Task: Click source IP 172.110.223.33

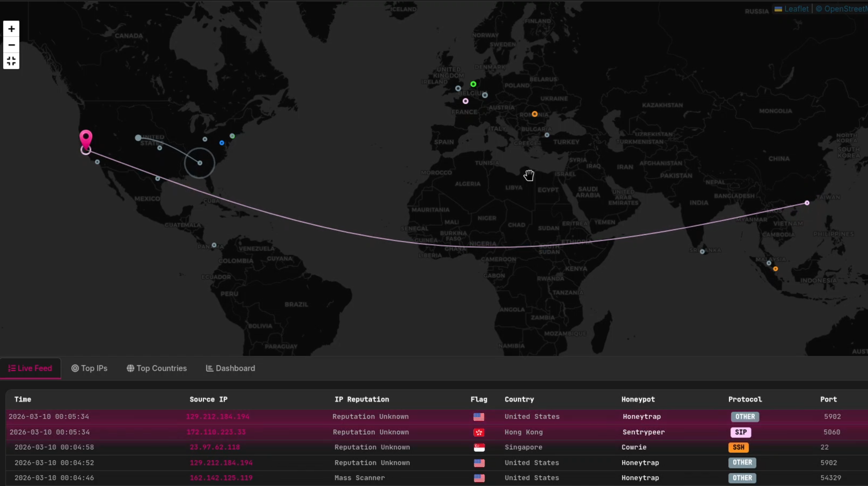Action: 216,432
